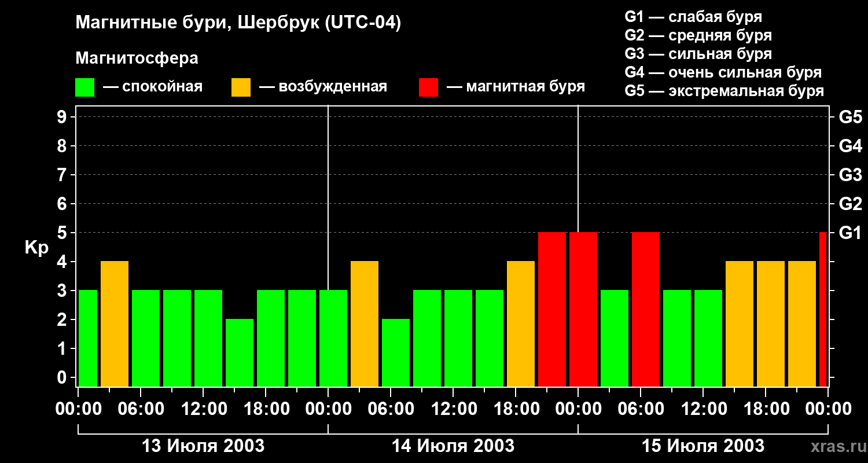Click the narrow red bar at chart's end

pyautogui.click(x=823, y=309)
